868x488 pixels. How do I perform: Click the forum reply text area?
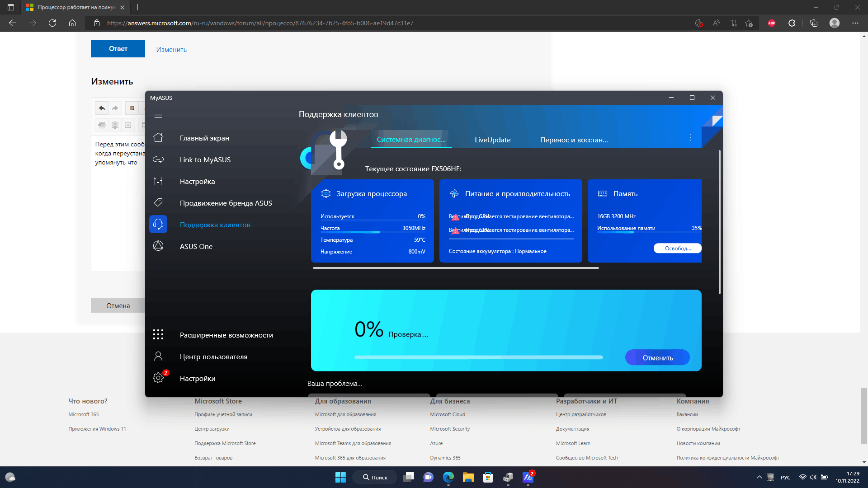click(x=118, y=203)
